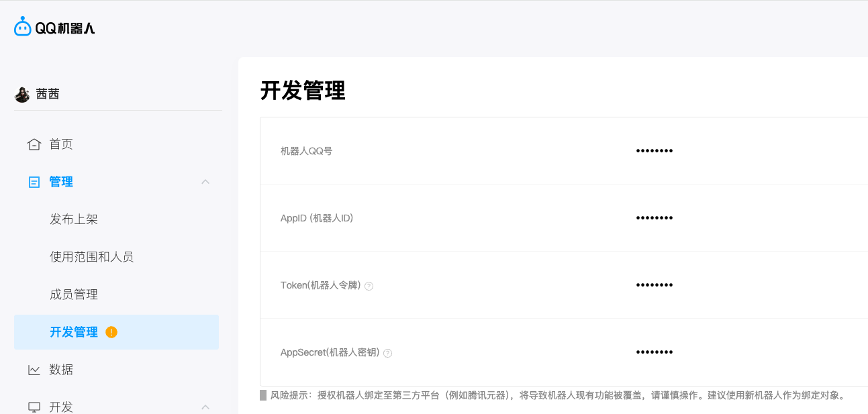The image size is (868, 414).
Task: Open the 成员管理 page
Action: (x=74, y=294)
